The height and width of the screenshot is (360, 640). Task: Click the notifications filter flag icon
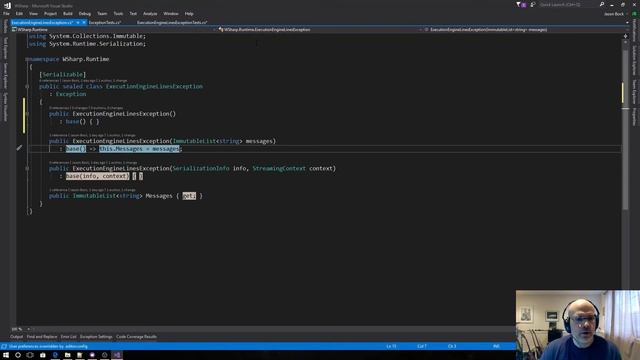(521, 4)
